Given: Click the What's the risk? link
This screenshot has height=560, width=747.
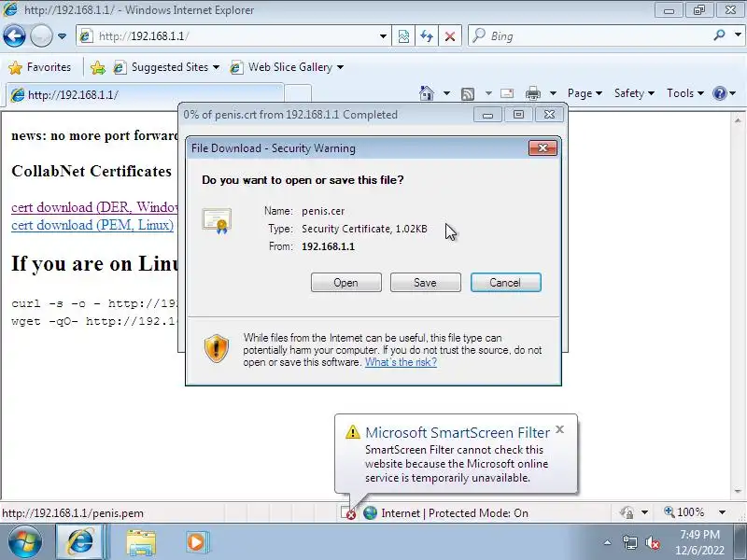Looking at the screenshot, I should point(401,362).
